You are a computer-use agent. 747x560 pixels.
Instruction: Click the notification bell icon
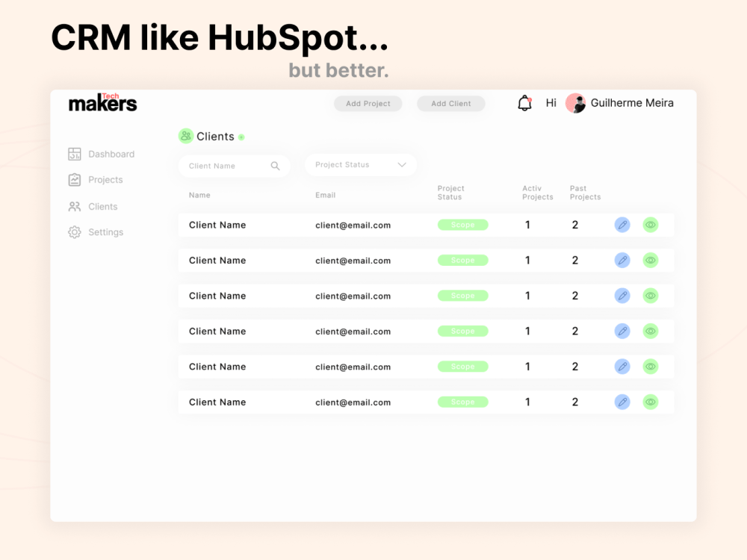click(x=525, y=103)
